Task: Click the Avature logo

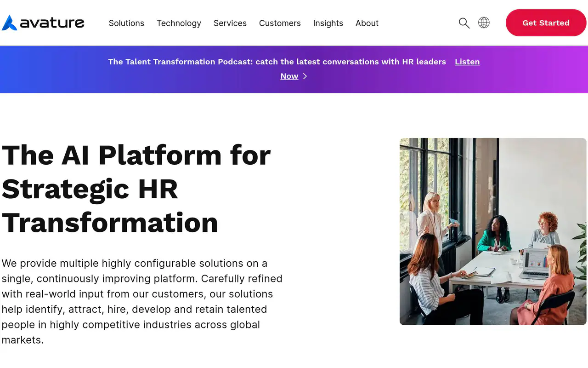Action: [x=43, y=23]
